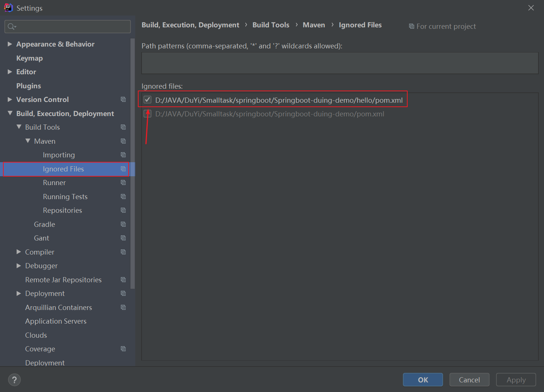Click the Path patterns text field
Screen dimensions: 544x392
point(340,63)
